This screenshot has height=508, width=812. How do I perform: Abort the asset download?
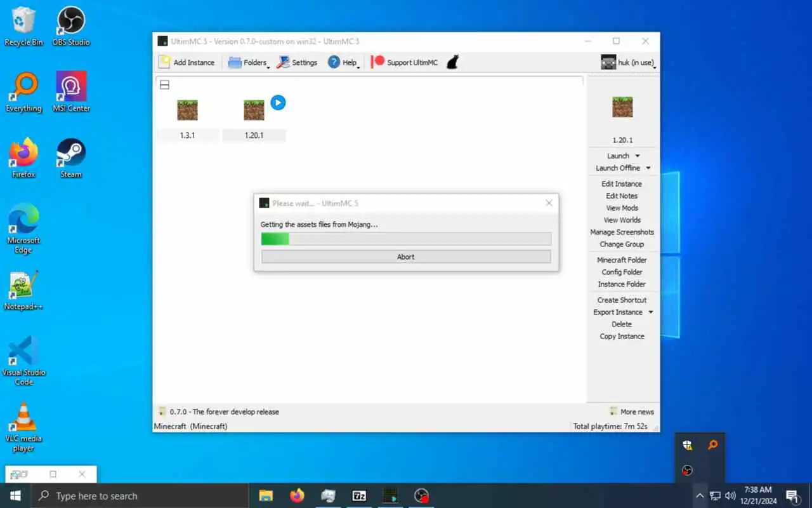pyautogui.click(x=406, y=257)
